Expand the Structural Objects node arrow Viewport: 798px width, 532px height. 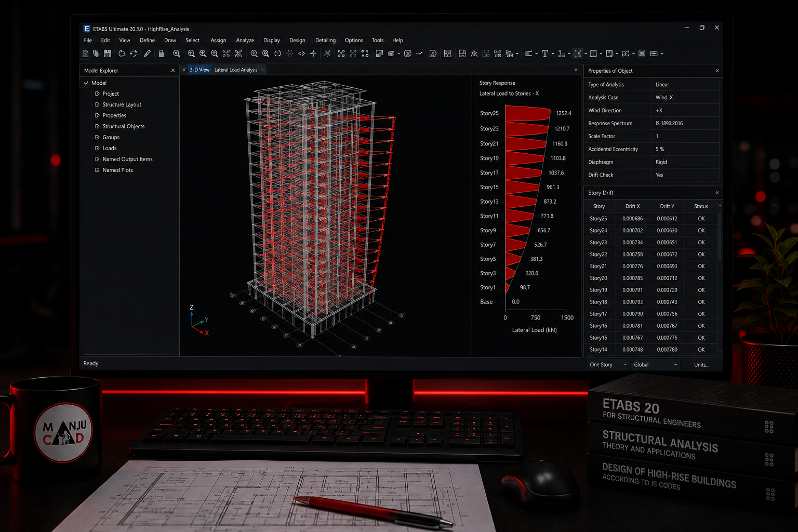[x=97, y=127]
